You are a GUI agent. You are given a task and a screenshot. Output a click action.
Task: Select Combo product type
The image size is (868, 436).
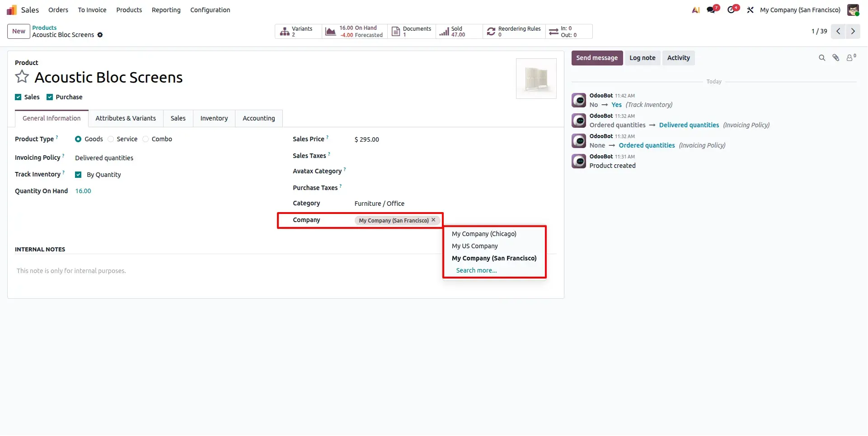[x=145, y=139]
